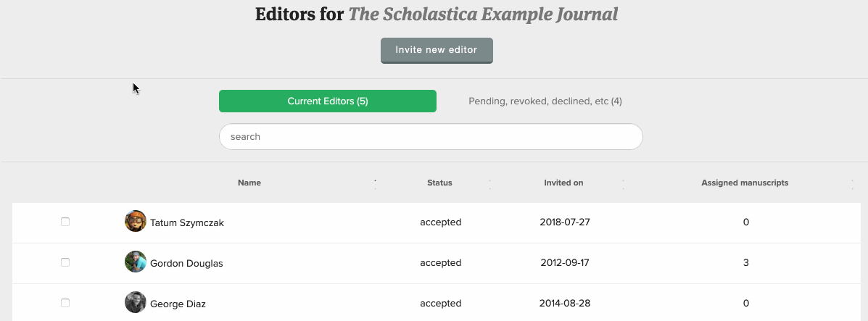868x321 pixels.
Task: Open George Diaz's name link
Action: click(x=178, y=304)
